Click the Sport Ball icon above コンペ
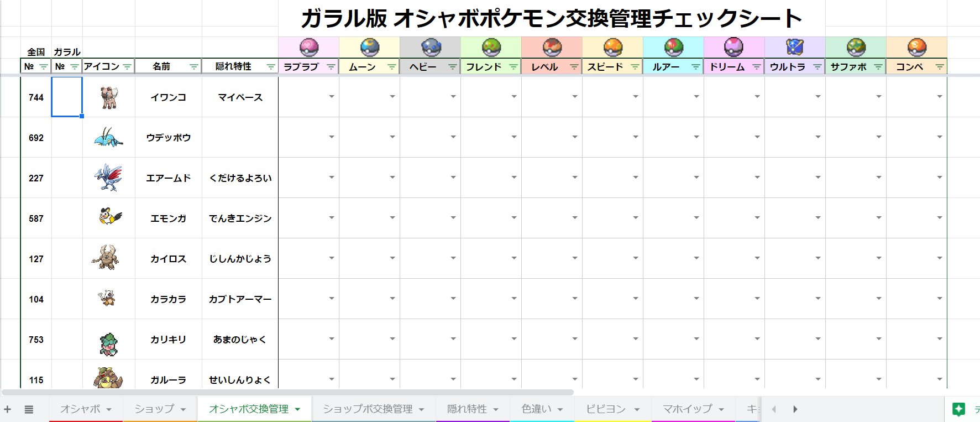 tap(917, 47)
